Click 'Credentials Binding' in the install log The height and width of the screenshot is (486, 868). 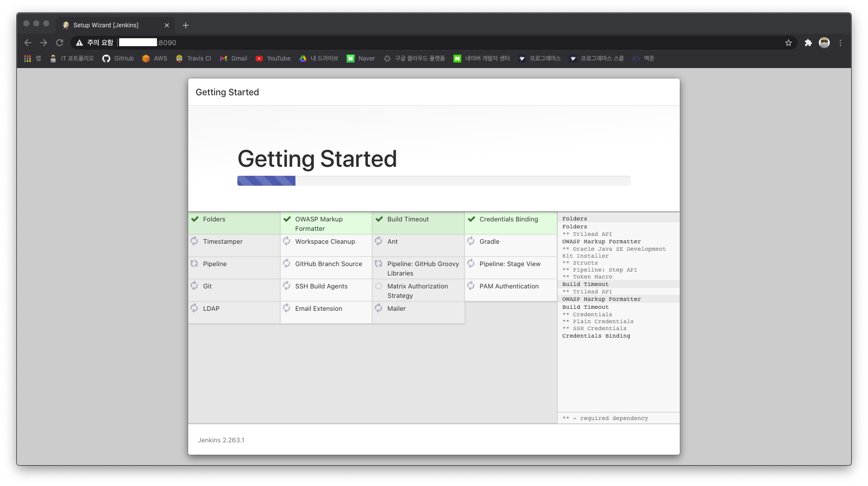point(596,336)
